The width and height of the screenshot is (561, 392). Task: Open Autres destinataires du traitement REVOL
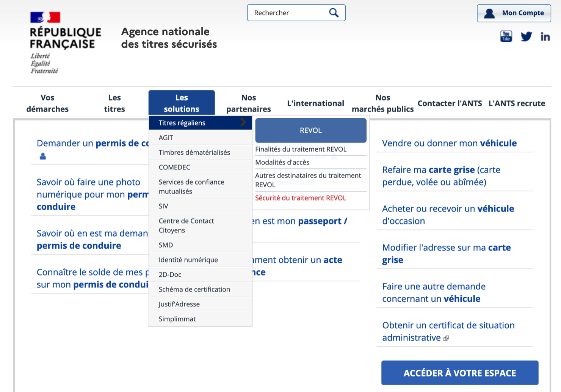click(x=308, y=180)
